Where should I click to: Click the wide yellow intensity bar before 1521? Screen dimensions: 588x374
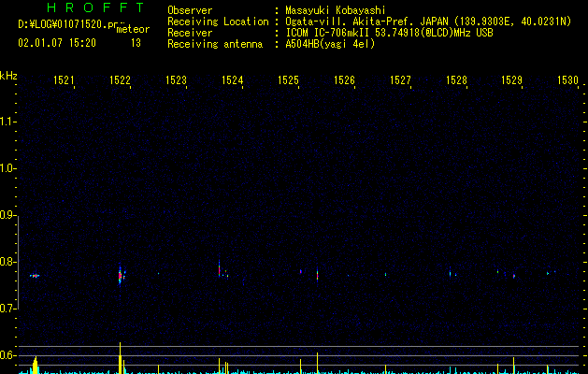[x=36, y=365]
